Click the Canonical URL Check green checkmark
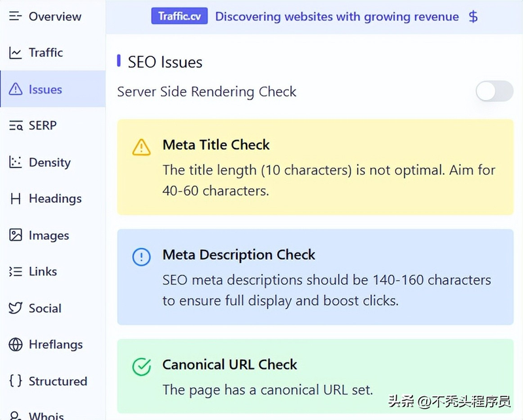The height and width of the screenshot is (420, 523). click(x=141, y=367)
